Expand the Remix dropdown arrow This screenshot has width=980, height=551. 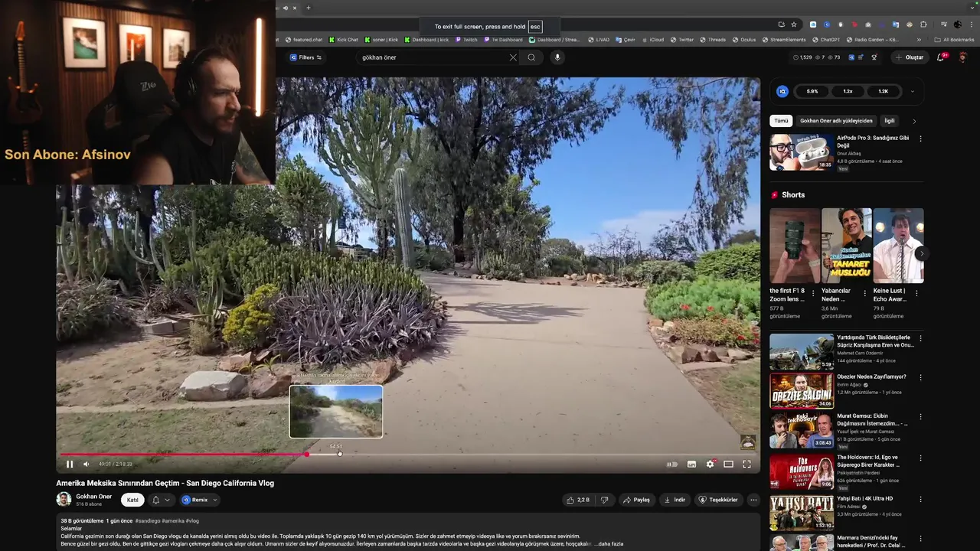215,500
